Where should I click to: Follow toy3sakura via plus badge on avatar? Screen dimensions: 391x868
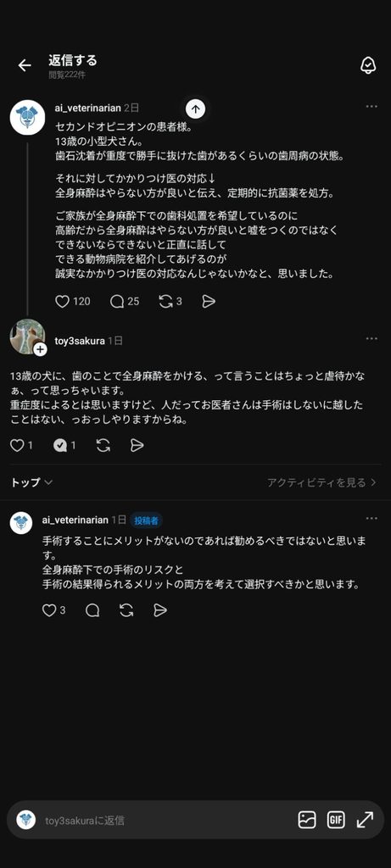pos(41,350)
